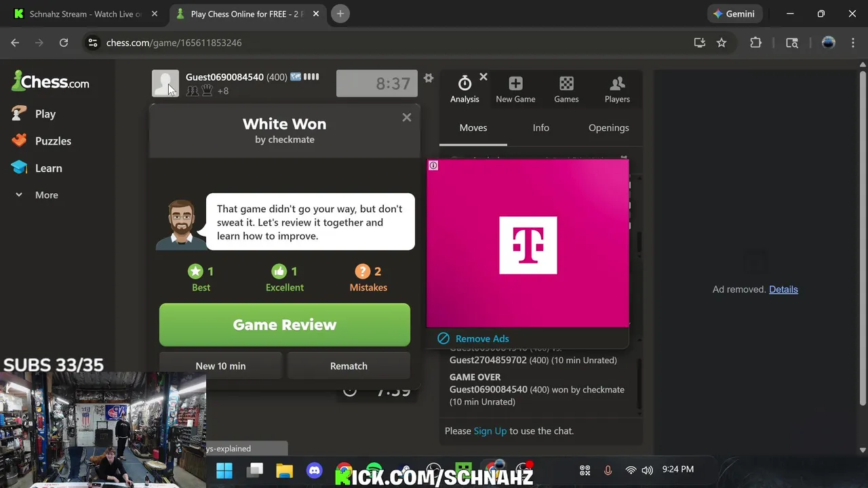Open the volume speaker icon
This screenshot has height=488, width=868.
point(648,470)
